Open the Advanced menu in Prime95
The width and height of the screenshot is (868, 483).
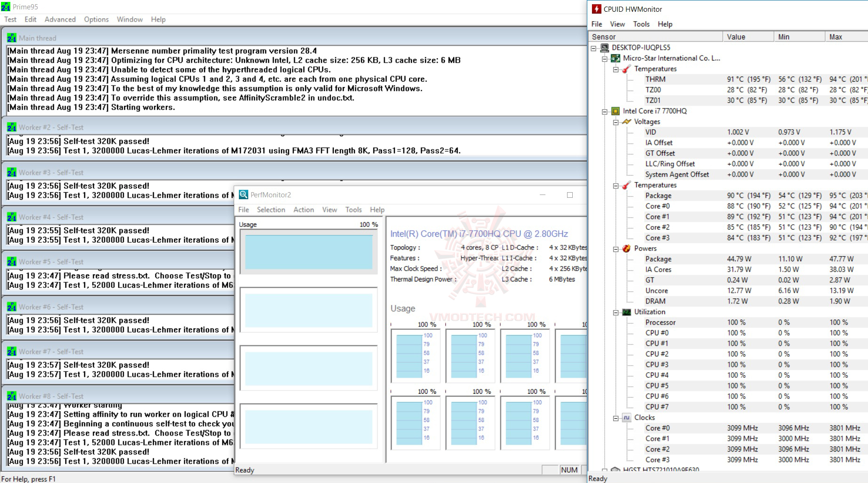pyautogui.click(x=60, y=19)
